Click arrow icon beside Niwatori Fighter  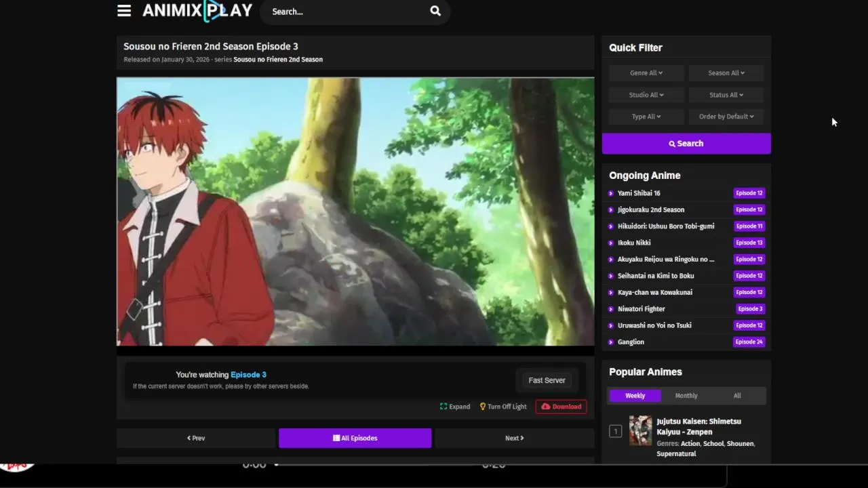(x=611, y=309)
